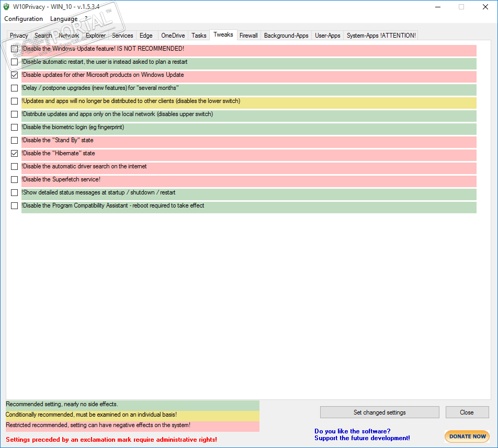Click the W10Privacy shield icon in title bar

tap(6, 7)
